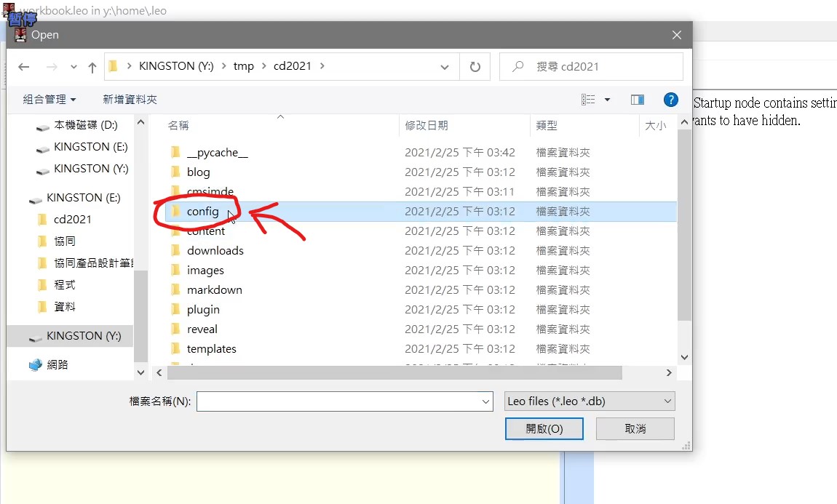The width and height of the screenshot is (837, 504).
Task: Open 協同 folder in navigation pane
Action: click(x=65, y=241)
